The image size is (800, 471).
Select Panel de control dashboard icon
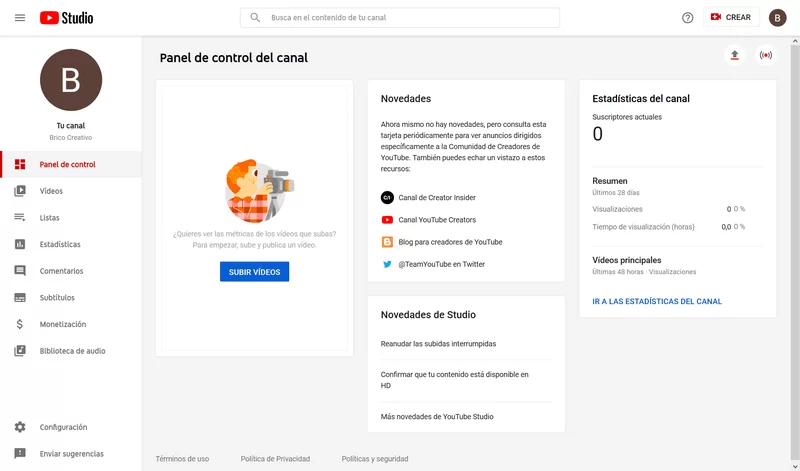click(20, 164)
